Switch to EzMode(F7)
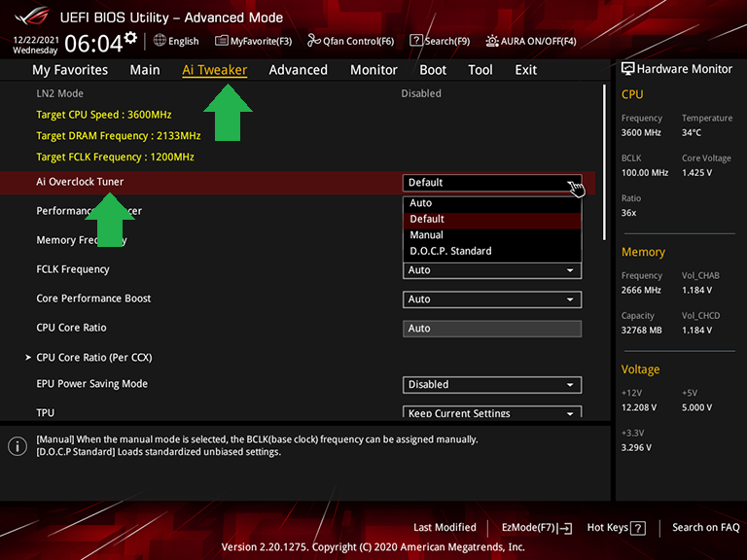 pos(537,528)
